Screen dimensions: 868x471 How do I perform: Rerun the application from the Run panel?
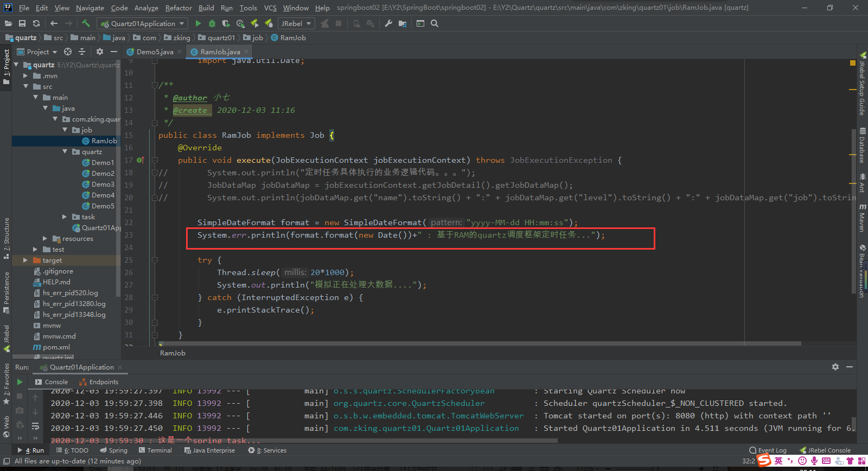pos(20,382)
